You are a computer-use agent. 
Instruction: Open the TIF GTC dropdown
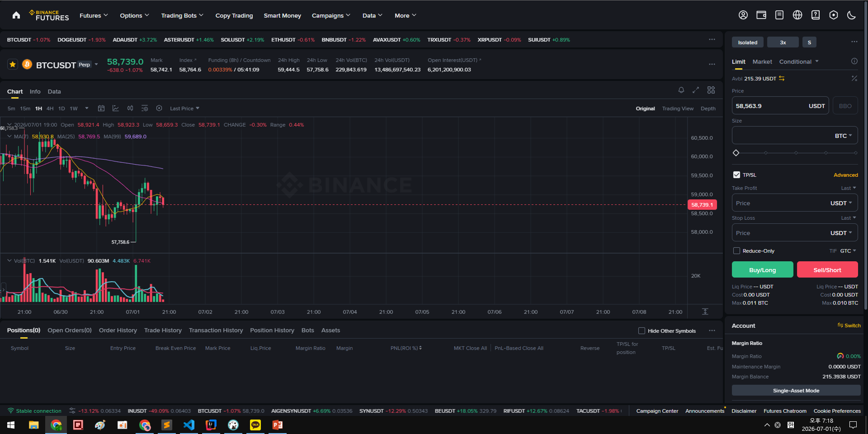(x=848, y=251)
